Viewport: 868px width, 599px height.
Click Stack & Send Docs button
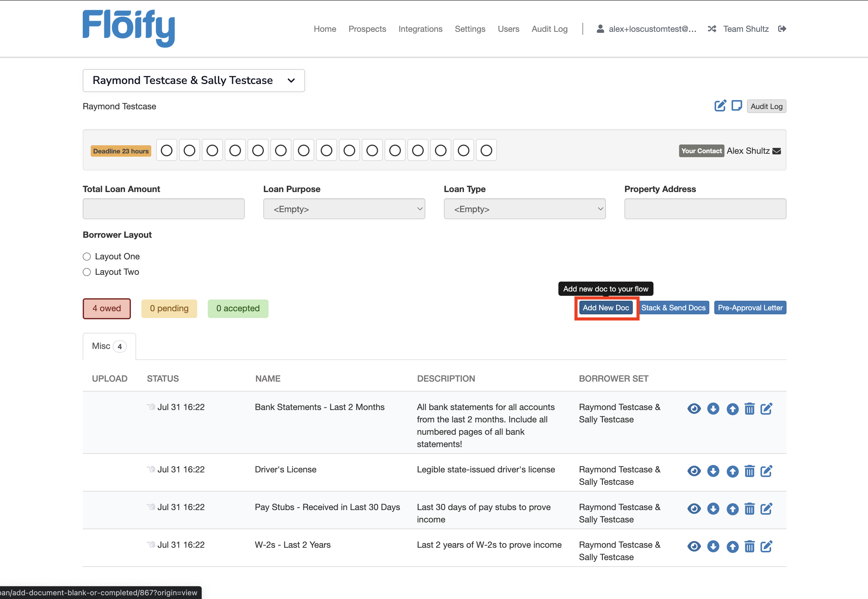tap(673, 308)
